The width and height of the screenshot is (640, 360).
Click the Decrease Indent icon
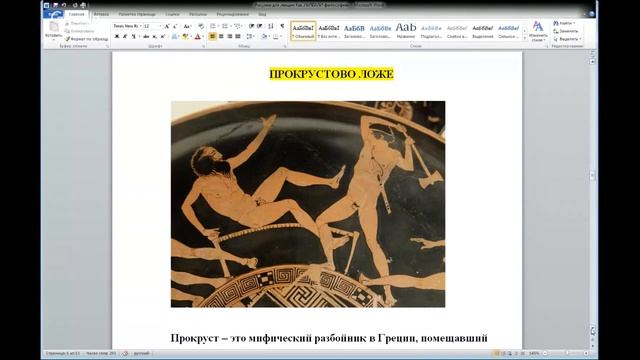point(251,26)
